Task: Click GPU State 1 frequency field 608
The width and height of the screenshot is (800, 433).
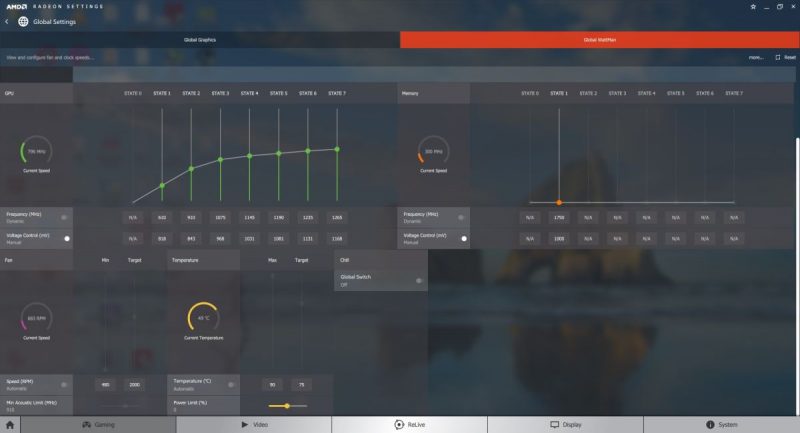Action: pyautogui.click(x=162, y=217)
